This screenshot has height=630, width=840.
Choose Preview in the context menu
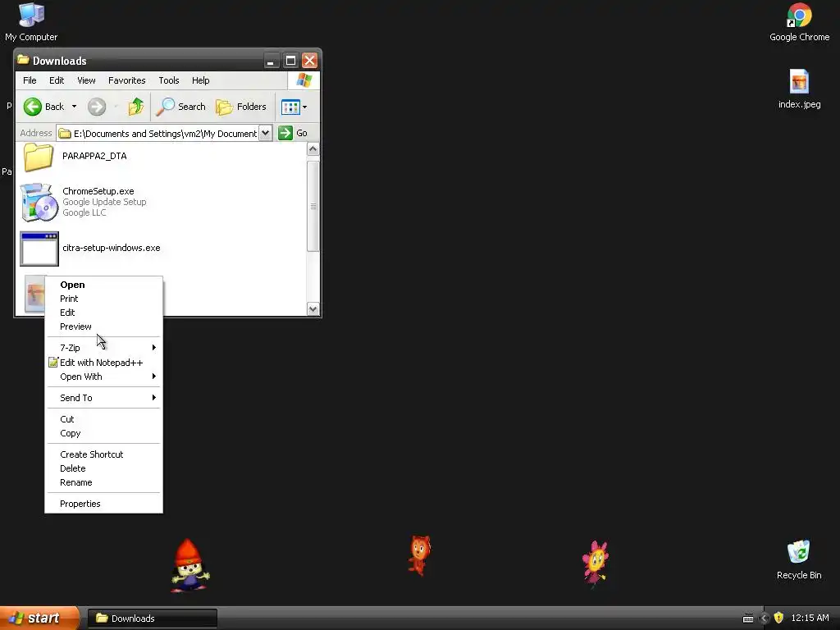[104, 326]
